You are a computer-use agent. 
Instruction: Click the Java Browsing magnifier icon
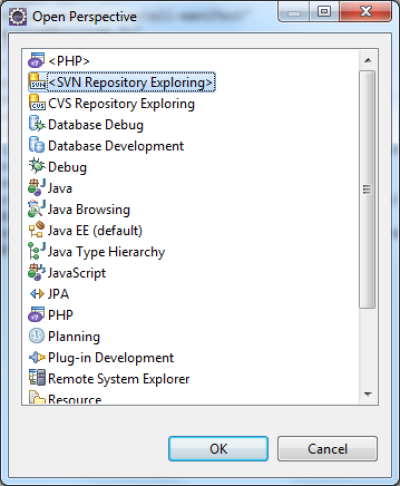coord(37,208)
